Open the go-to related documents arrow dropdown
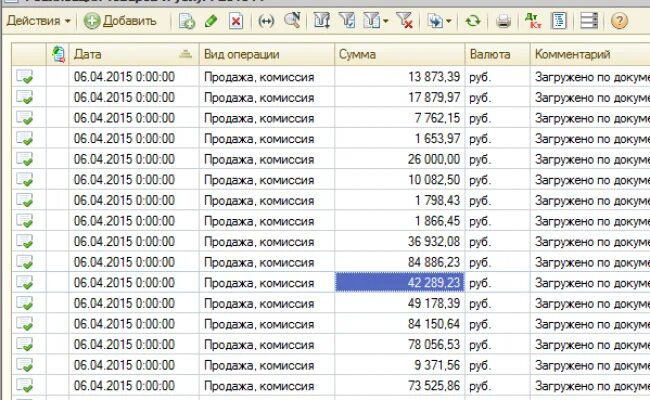This screenshot has height=400, width=650. (x=439, y=20)
